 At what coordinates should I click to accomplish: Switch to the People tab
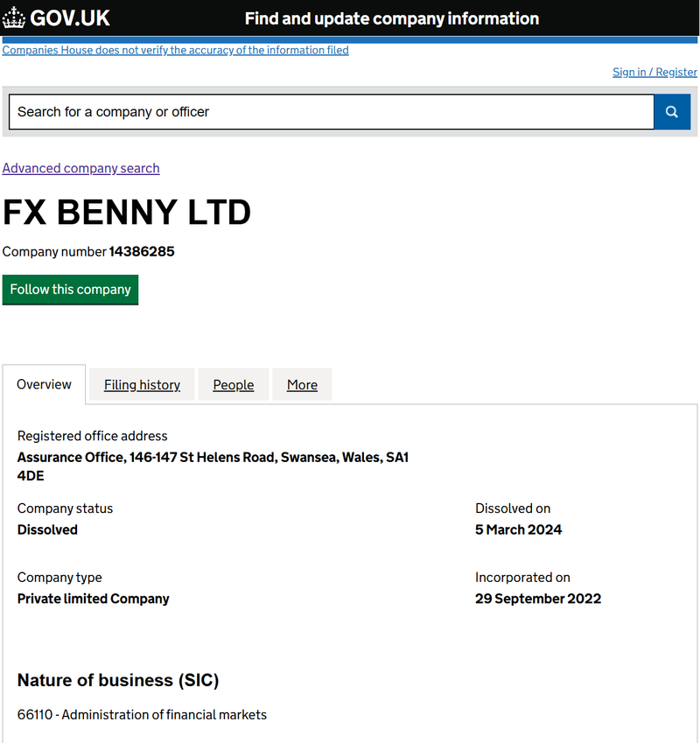pos(234,385)
